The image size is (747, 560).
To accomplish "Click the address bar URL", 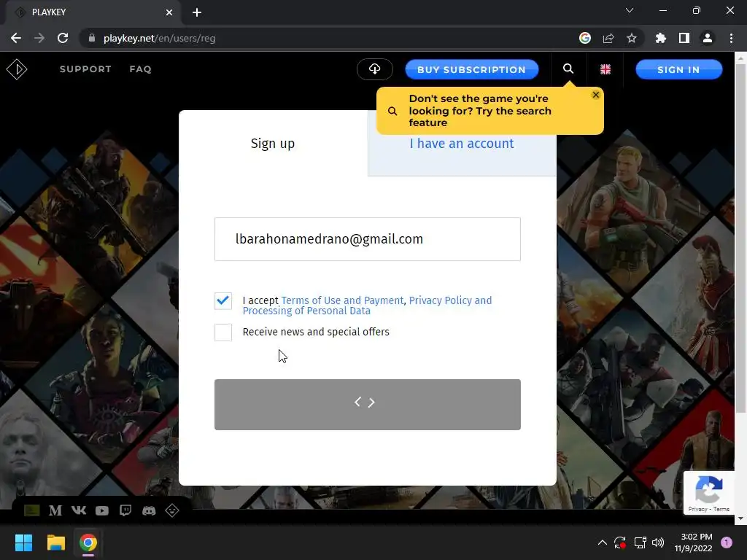I will click(x=159, y=38).
